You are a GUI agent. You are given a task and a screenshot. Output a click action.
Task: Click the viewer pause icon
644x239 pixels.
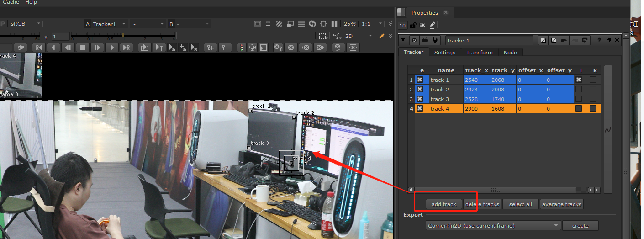(x=334, y=24)
